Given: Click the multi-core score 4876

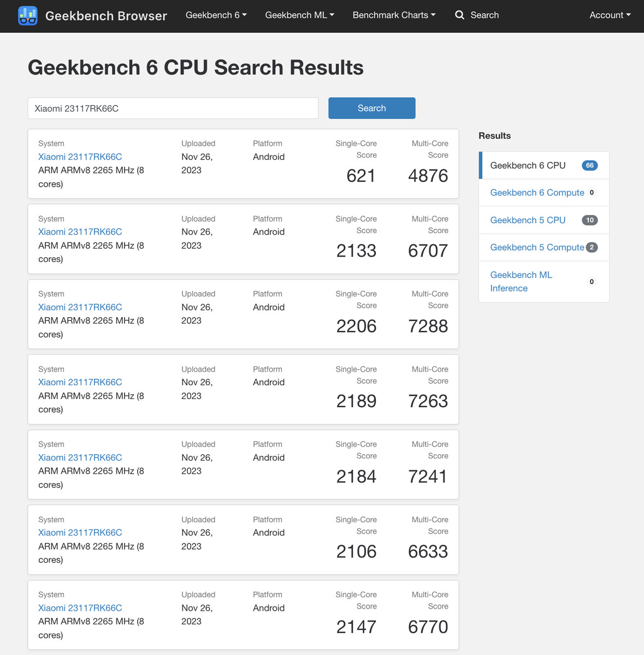Looking at the screenshot, I should [428, 176].
